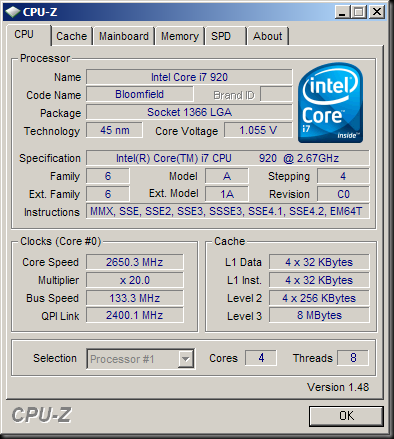Click the QPI Link value 2400.1 MHz
The height and width of the screenshot is (439, 394).
[x=135, y=315]
